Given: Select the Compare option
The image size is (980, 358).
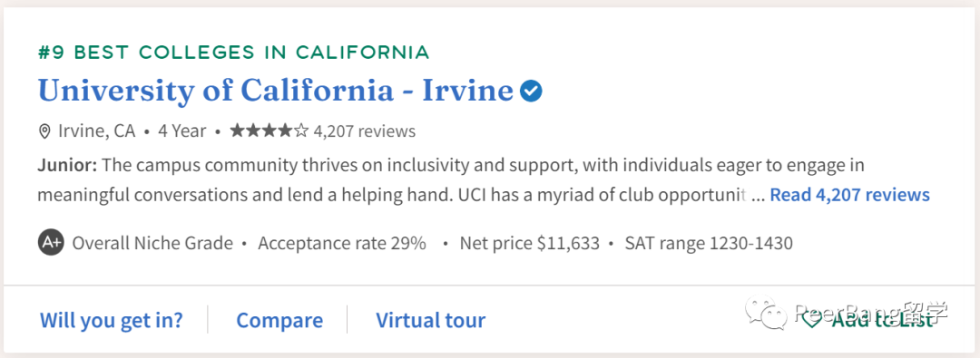Looking at the screenshot, I should [x=279, y=320].
